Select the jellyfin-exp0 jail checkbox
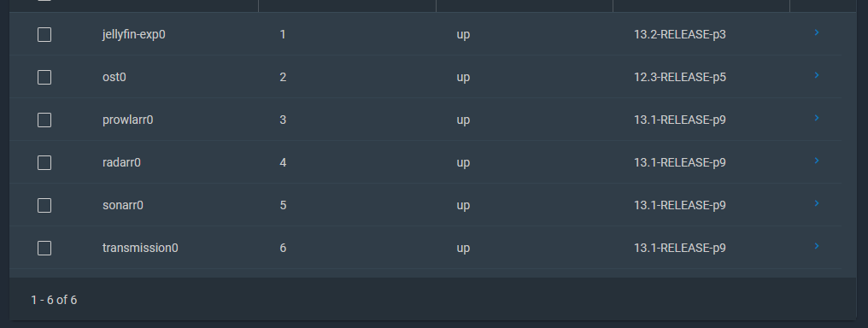Image resolution: width=868 pixels, height=328 pixels. (x=44, y=35)
